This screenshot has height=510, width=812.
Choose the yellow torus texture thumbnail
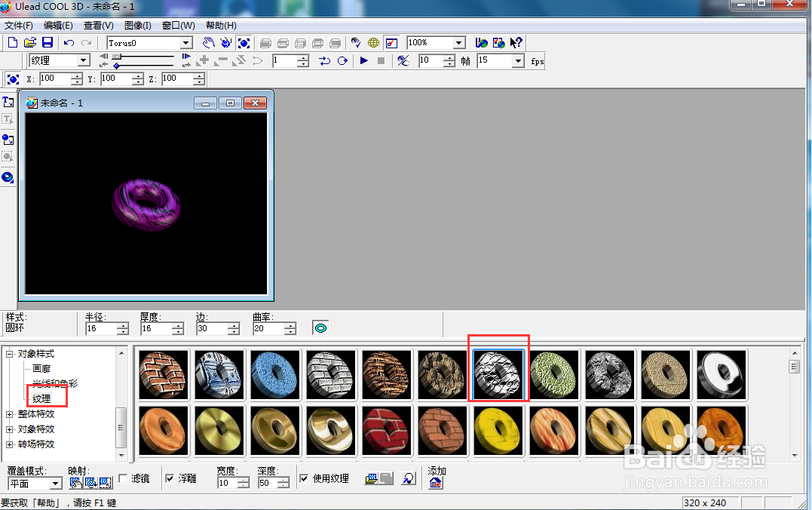click(x=498, y=431)
